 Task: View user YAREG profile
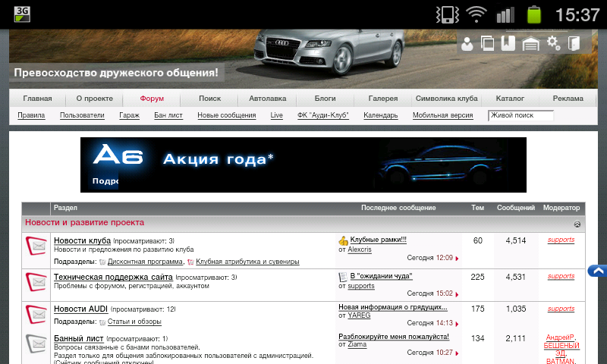[x=359, y=315]
